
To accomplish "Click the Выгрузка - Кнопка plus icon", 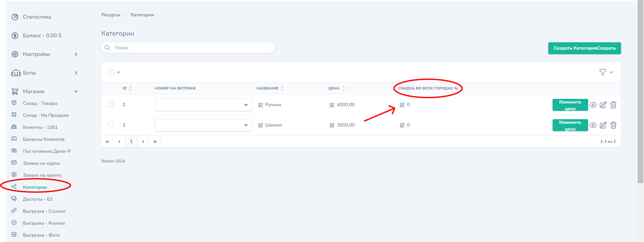I will (x=14, y=223).
